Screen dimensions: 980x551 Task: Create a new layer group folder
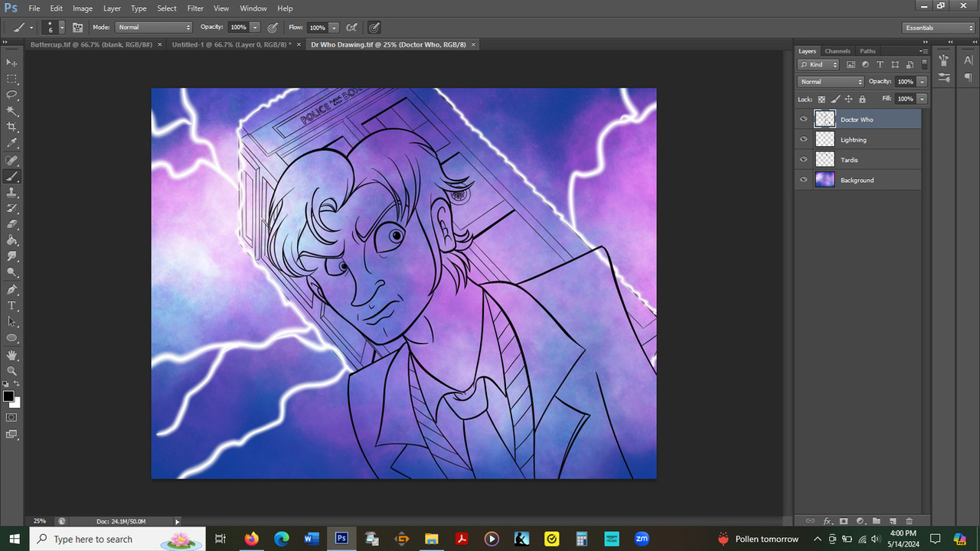click(x=877, y=521)
